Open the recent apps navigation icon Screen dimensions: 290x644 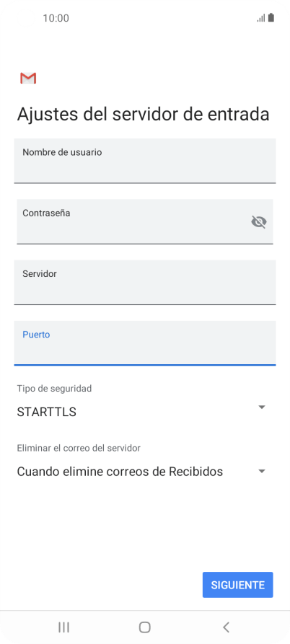[x=63, y=627]
